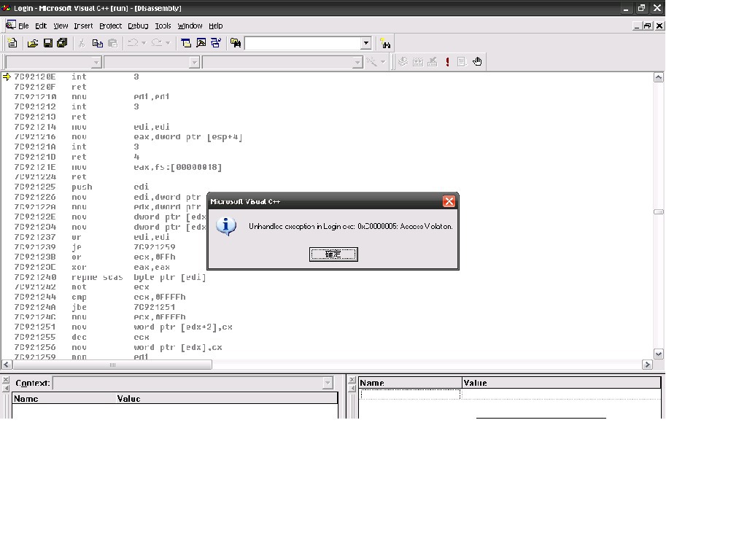
Task: Click the Value column header in Watch pane
Action: point(561,383)
